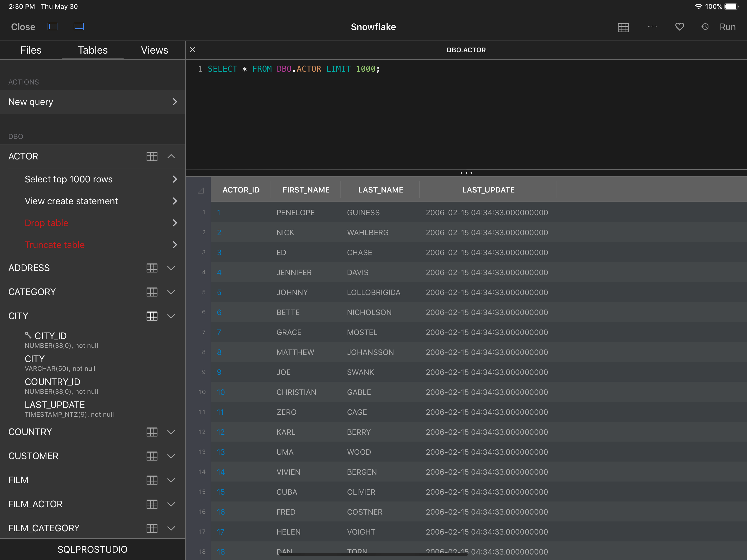Open the CUSTOMER table grid icon

pyautogui.click(x=152, y=456)
